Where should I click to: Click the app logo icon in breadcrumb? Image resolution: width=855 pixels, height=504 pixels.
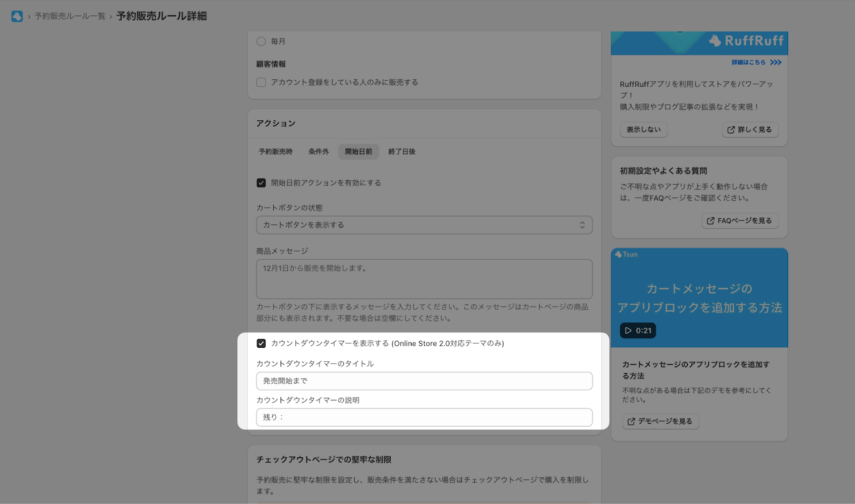click(17, 16)
